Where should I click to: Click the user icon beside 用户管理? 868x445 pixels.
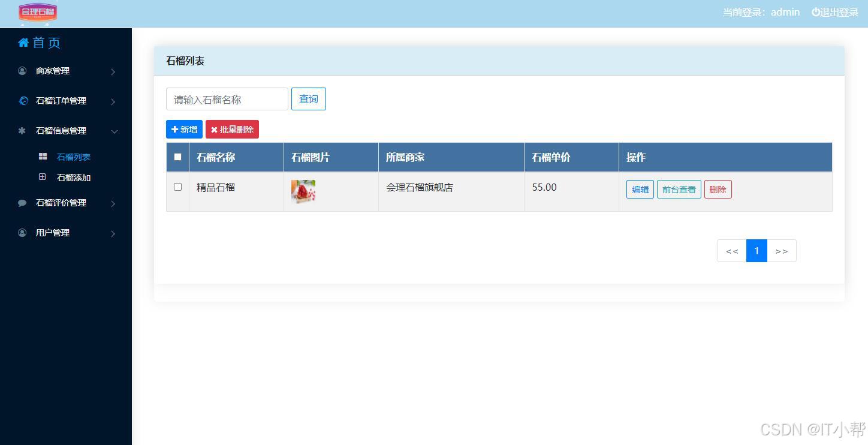click(x=22, y=233)
